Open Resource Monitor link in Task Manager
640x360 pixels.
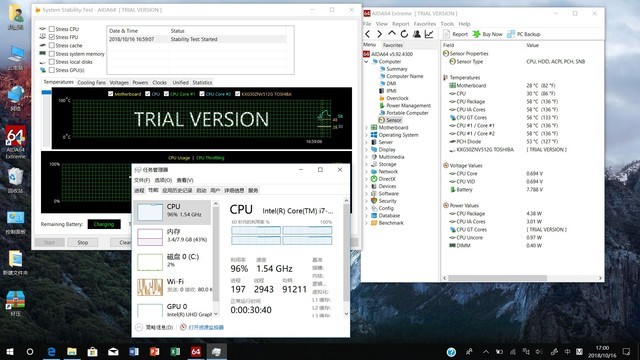point(202,327)
